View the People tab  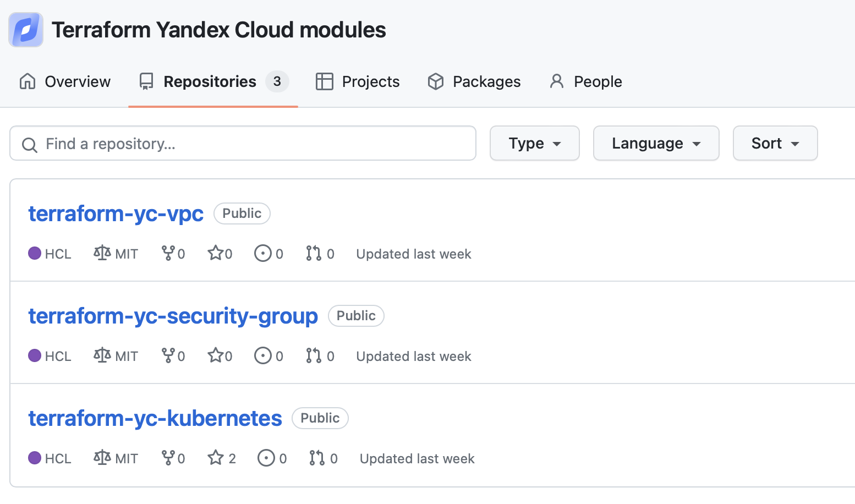[x=586, y=81]
